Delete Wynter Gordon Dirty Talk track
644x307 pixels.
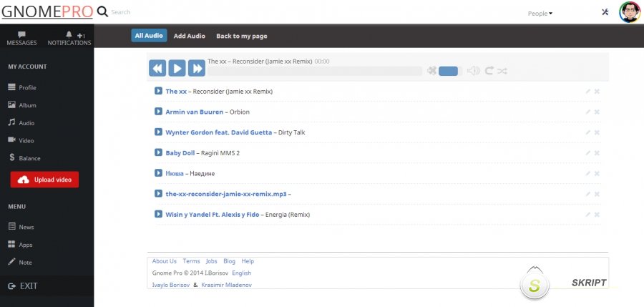tap(597, 132)
